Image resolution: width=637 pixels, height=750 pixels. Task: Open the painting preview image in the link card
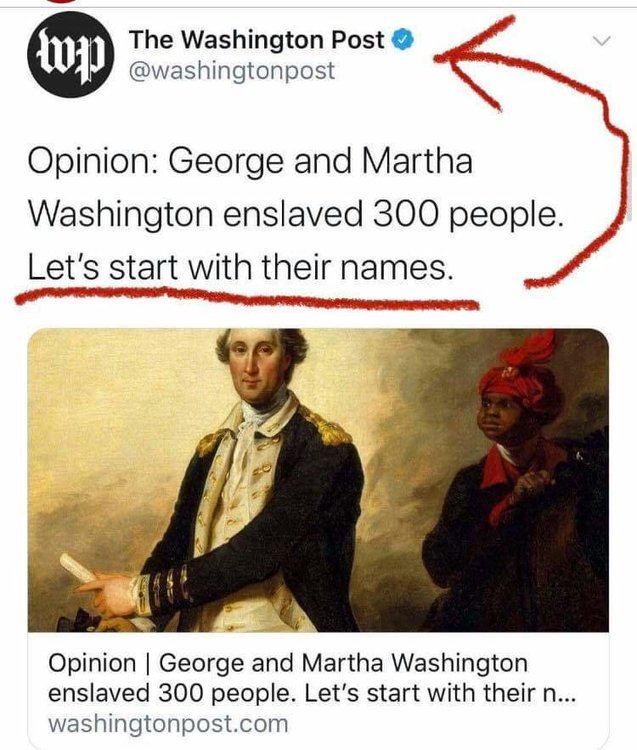pyautogui.click(x=318, y=480)
